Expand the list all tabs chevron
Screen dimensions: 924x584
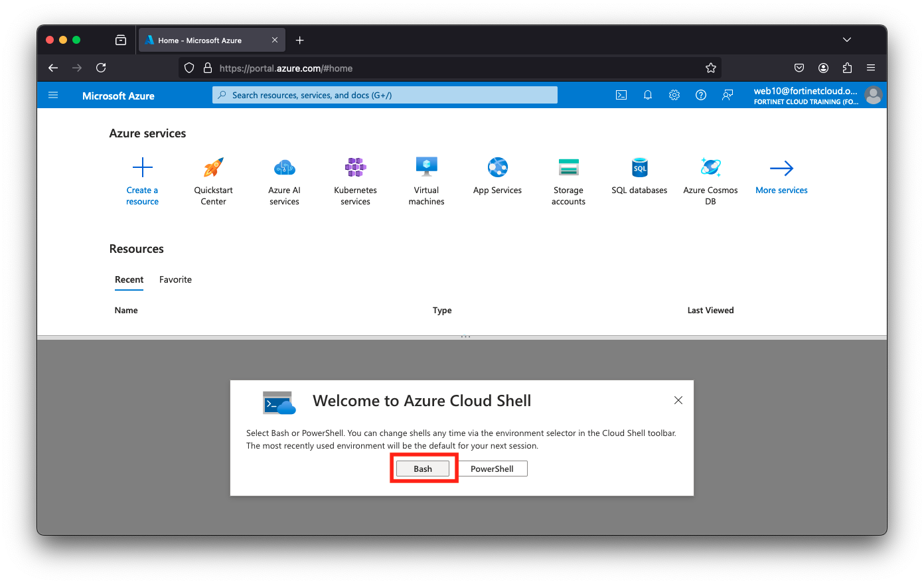point(847,40)
